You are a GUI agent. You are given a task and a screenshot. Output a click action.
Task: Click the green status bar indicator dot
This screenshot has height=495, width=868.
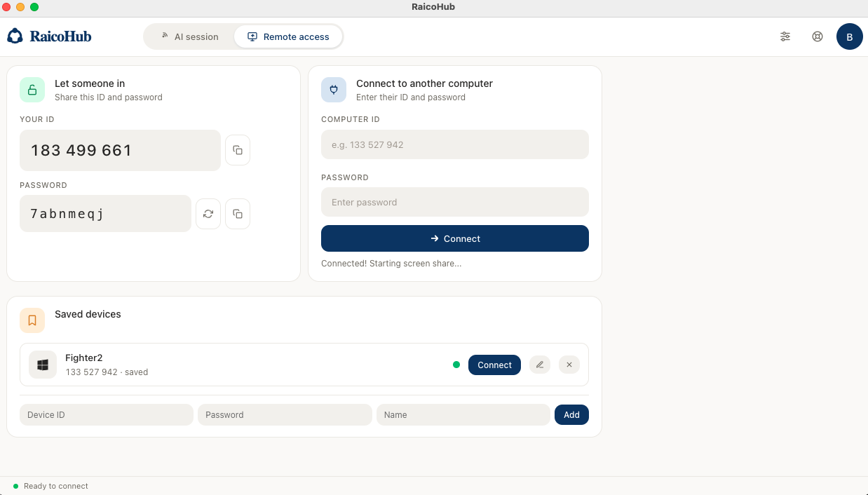tap(16, 486)
